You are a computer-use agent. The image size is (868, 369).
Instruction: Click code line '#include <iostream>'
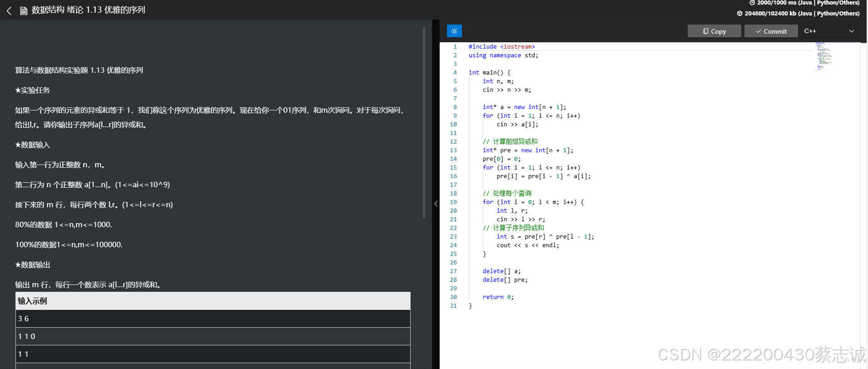502,46
